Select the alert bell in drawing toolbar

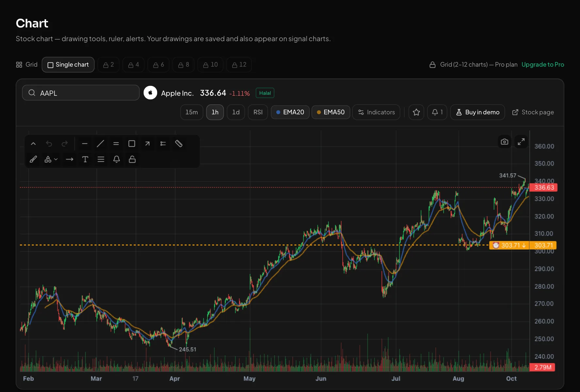(x=117, y=159)
